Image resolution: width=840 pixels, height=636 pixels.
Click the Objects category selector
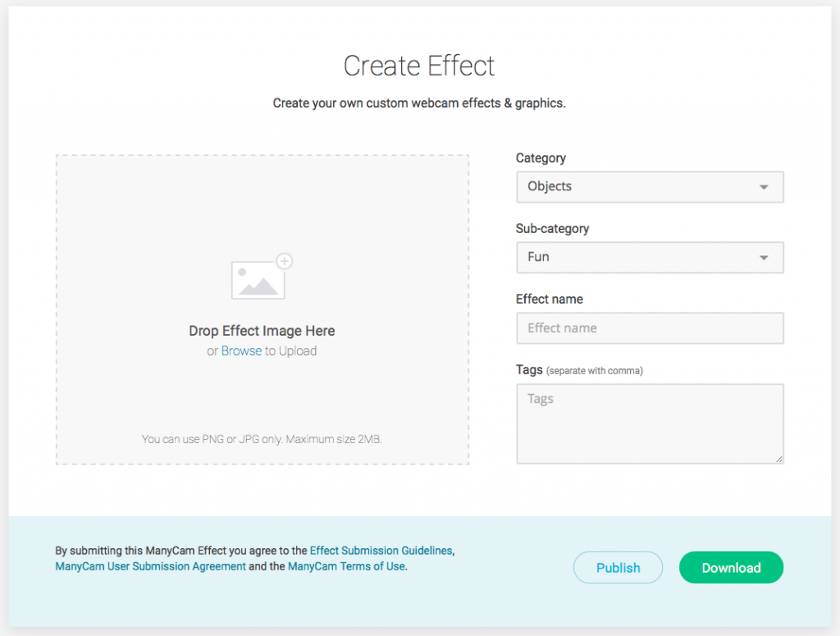coord(650,186)
